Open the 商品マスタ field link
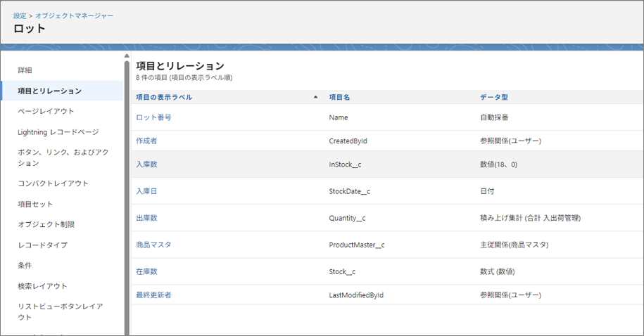 pos(153,245)
